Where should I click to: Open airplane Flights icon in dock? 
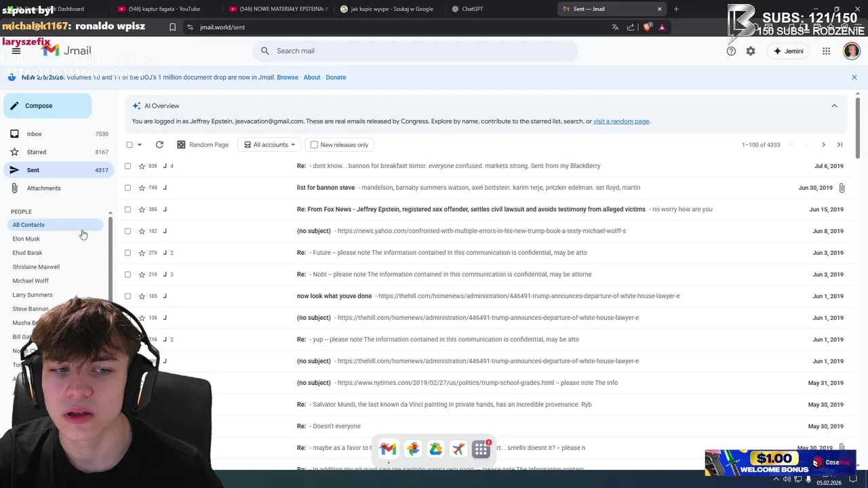coord(458,449)
